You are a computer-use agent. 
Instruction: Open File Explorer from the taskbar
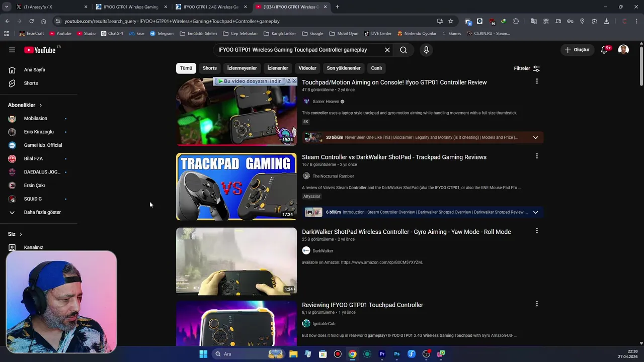[x=293, y=354]
